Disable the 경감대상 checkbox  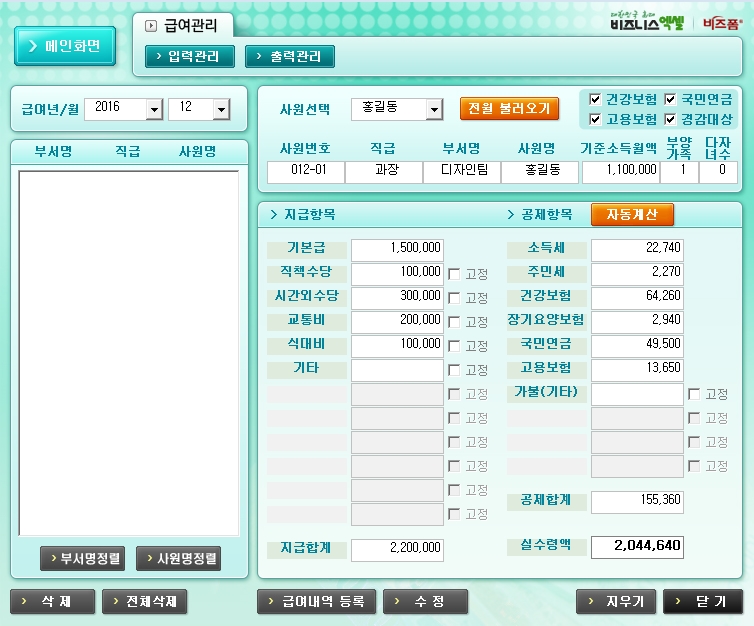[670, 119]
